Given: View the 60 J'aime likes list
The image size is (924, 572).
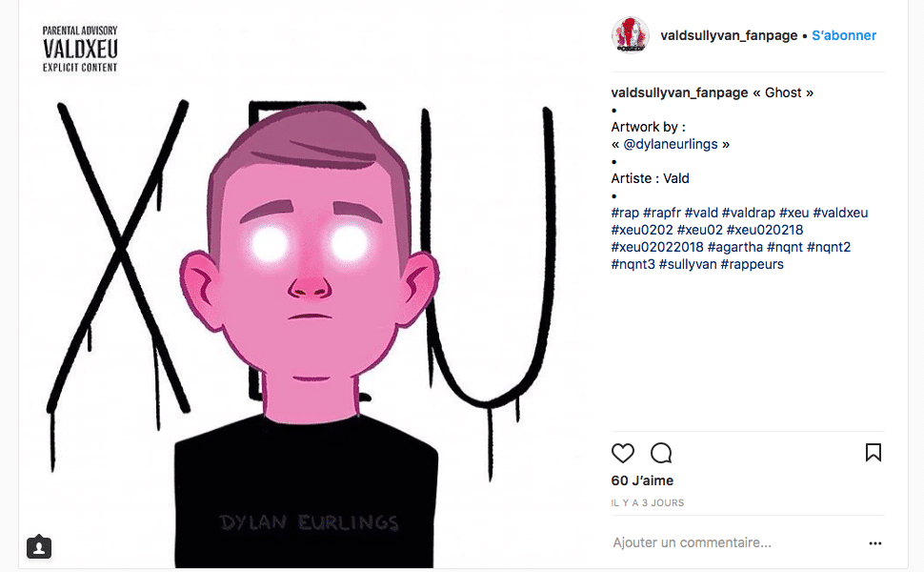Looking at the screenshot, I should pos(642,480).
